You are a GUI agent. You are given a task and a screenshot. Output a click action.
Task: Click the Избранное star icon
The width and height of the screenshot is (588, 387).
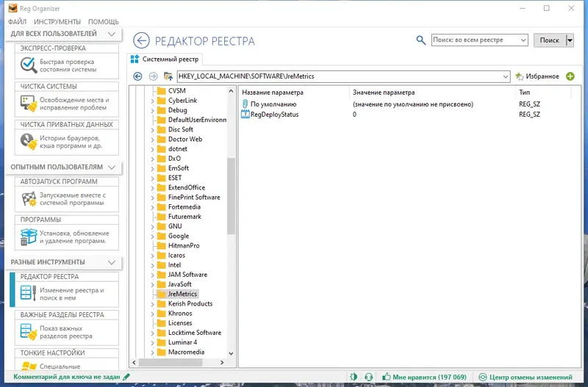click(x=520, y=76)
